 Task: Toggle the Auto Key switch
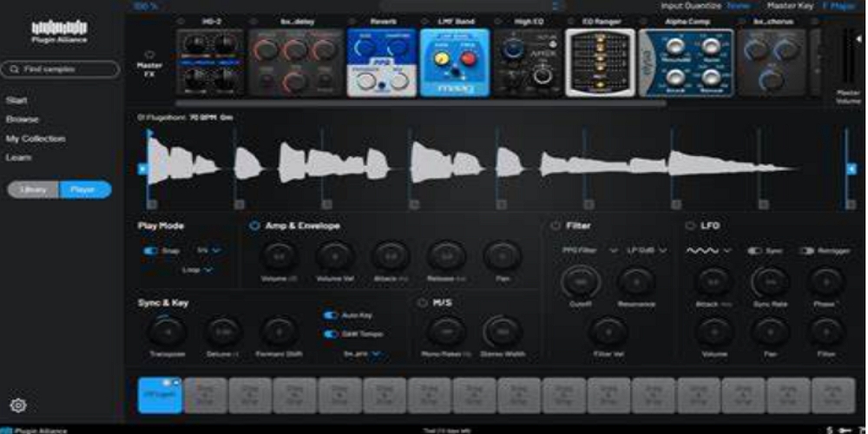[x=331, y=315]
